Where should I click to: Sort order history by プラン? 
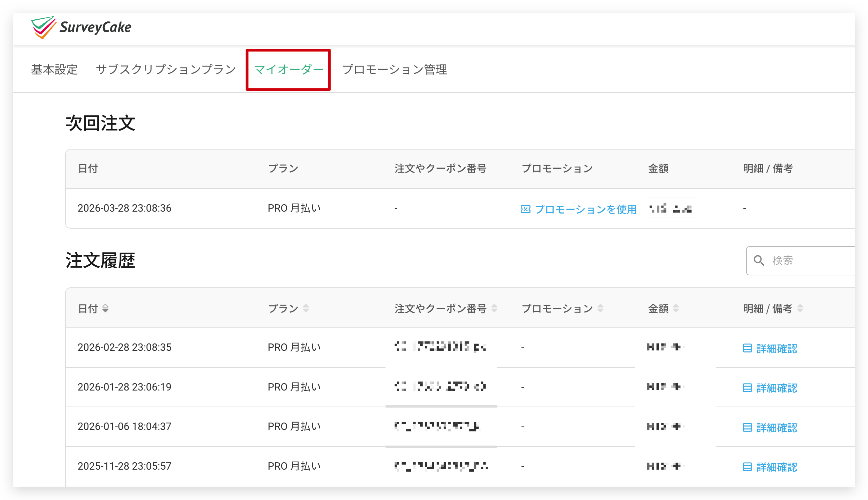[x=306, y=308]
